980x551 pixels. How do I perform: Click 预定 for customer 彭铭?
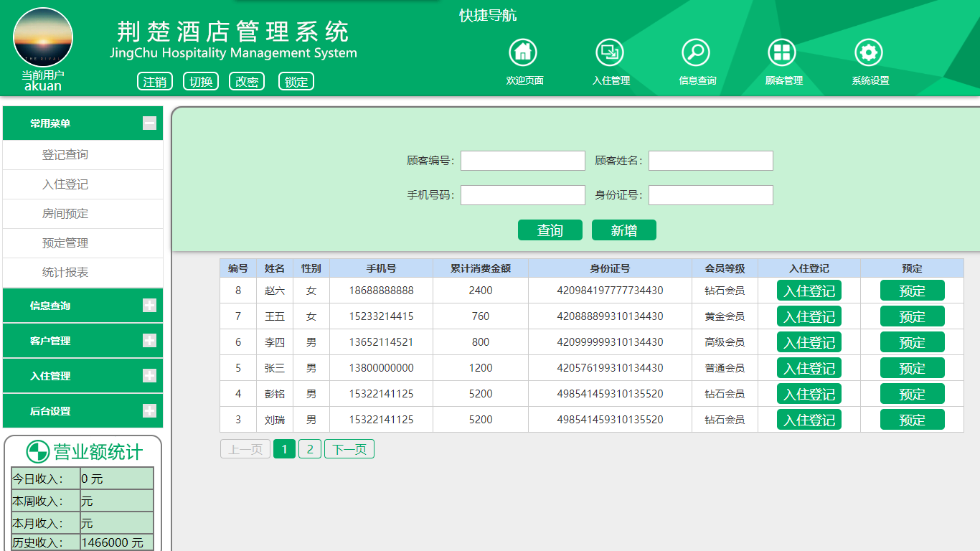click(x=913, y=394)
